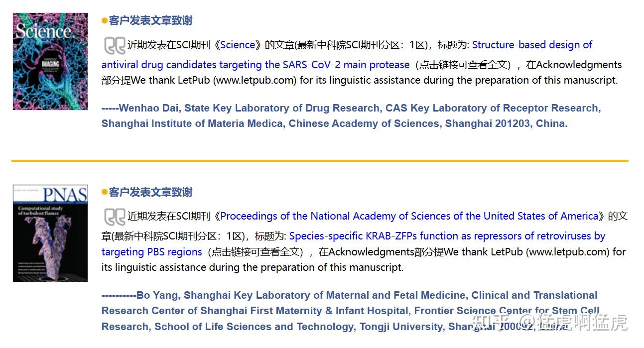Image resolution: width=644 pixels, height=348 pixels.
Task: Open the Proceedings of the National Academy of Sciences link
Action: (408, 216)
